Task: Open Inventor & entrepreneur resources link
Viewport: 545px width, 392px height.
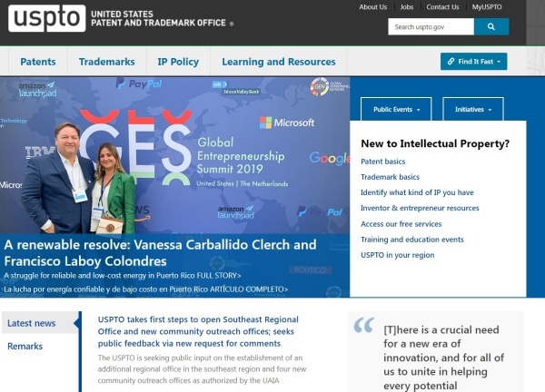Action: (x=420, y=208)
